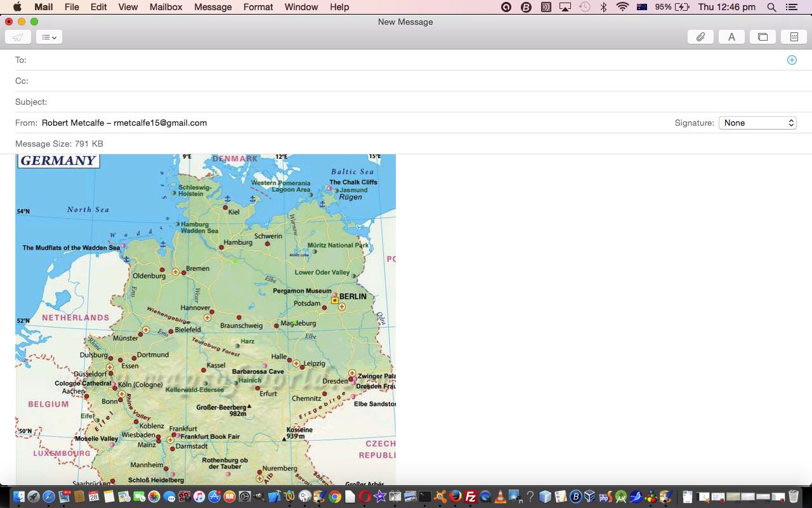The width and height of the screenshot is (812, 508).
Task: Open Firefox from the Dock
Action: (x=455, y=497)
